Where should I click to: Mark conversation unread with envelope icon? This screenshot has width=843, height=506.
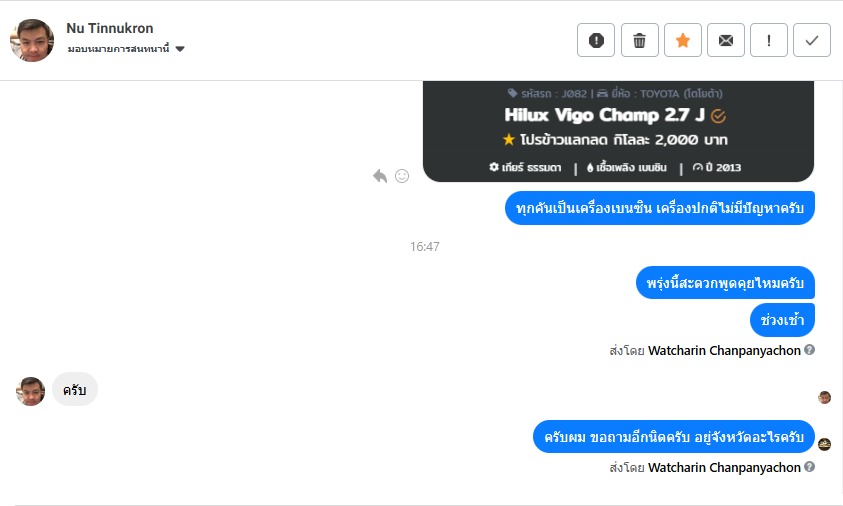(x=726, y=40)
